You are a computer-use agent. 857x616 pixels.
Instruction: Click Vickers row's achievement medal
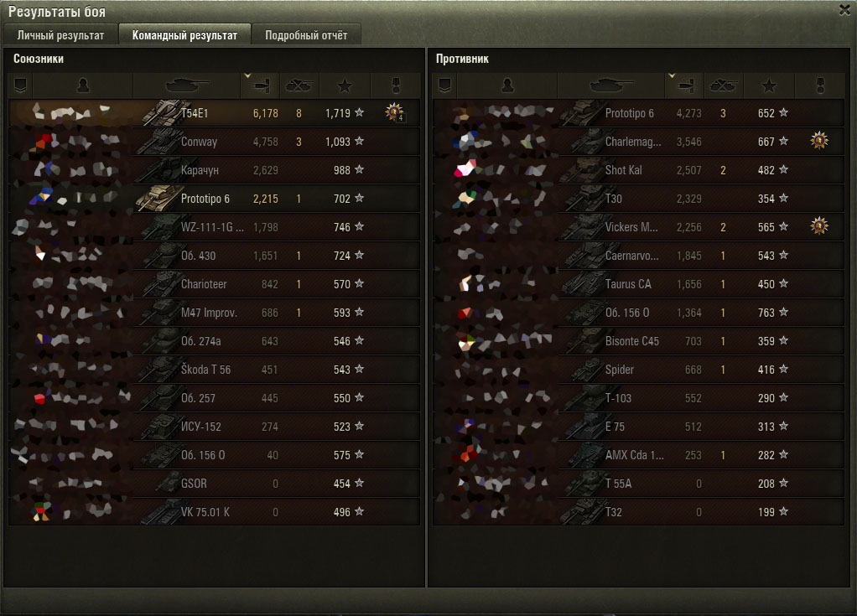click(x=818, y=226)
